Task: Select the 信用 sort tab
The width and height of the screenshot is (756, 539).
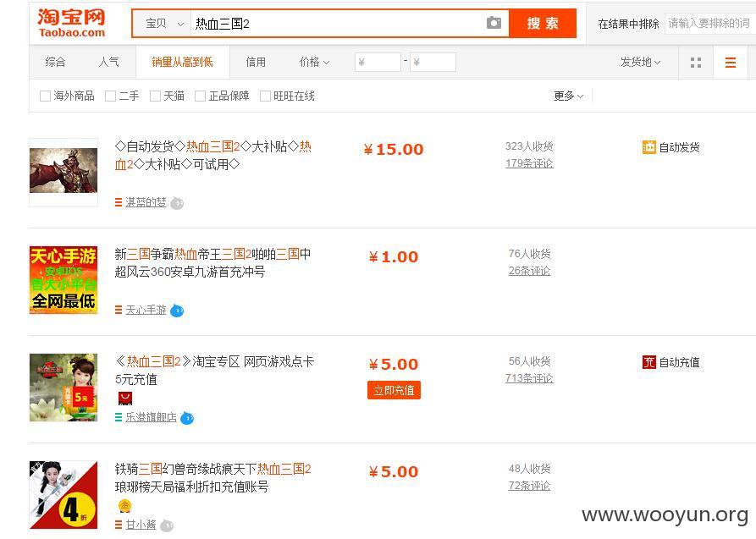Action: pyautogui.click(x=256, y=62)
